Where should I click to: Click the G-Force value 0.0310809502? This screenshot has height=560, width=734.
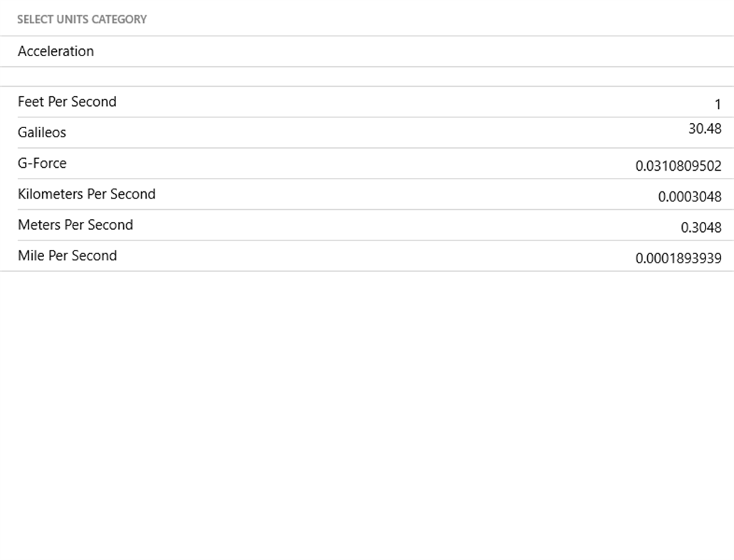pos(680,166)
